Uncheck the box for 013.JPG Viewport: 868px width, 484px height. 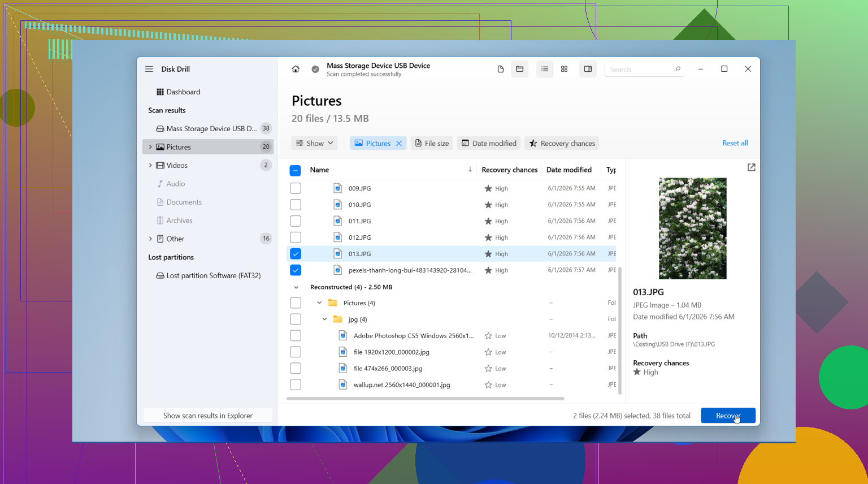coord(296,254)
